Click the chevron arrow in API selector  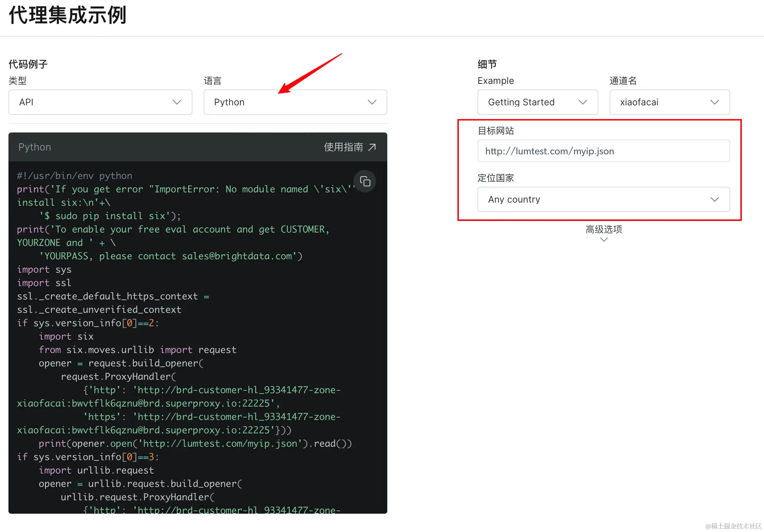[x=177, y=102]
